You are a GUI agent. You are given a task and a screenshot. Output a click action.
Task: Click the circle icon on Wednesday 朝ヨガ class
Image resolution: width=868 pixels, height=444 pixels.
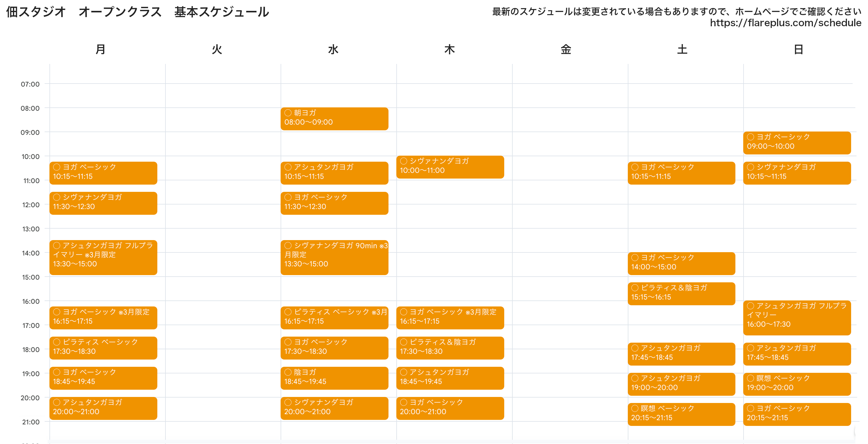click(288, 113)
